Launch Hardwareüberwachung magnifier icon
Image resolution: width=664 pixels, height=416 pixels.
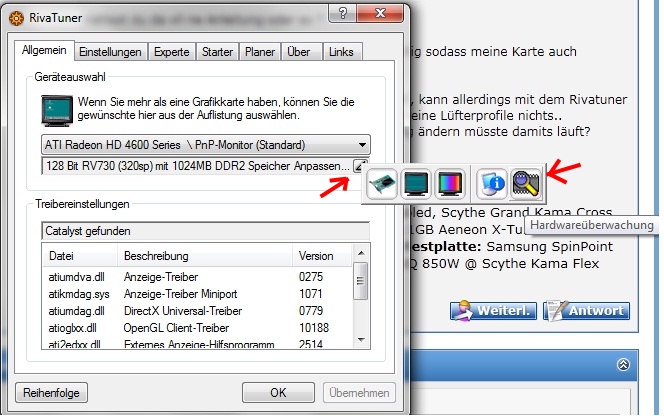(526, 184)
